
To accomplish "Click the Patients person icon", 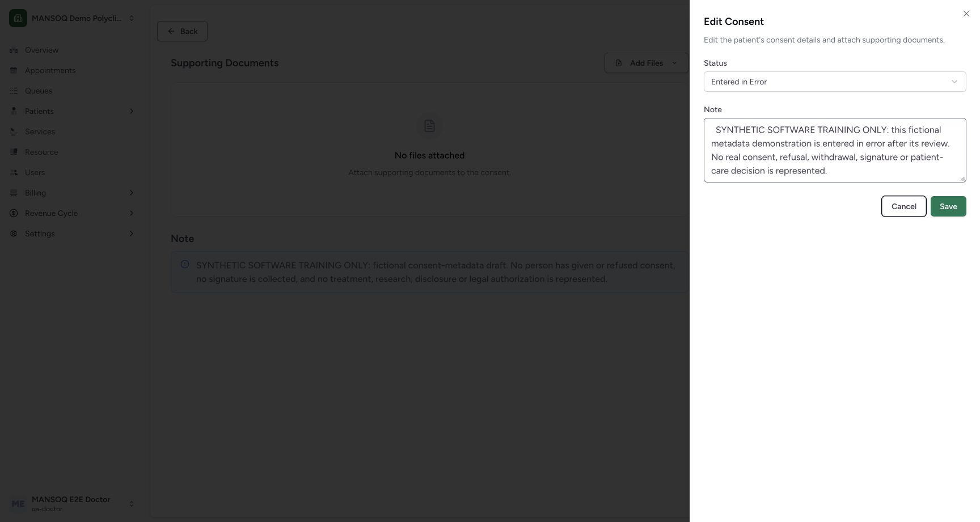I will (14, 111).
